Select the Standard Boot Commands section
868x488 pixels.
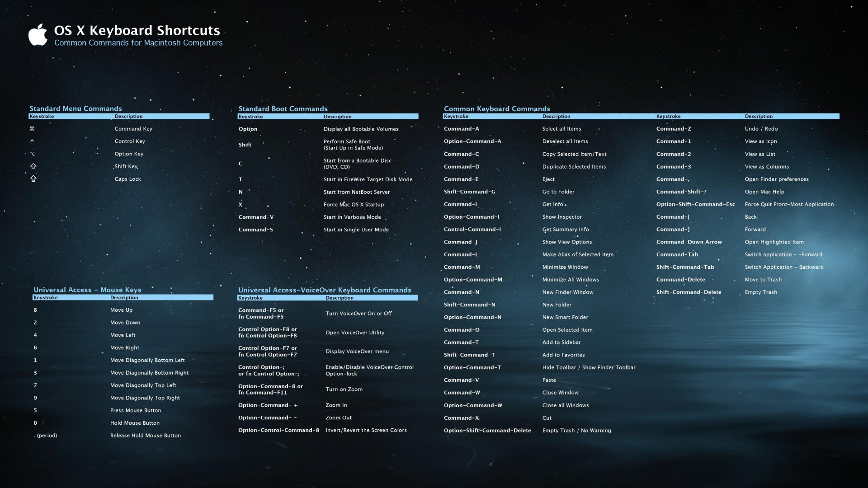283,108
